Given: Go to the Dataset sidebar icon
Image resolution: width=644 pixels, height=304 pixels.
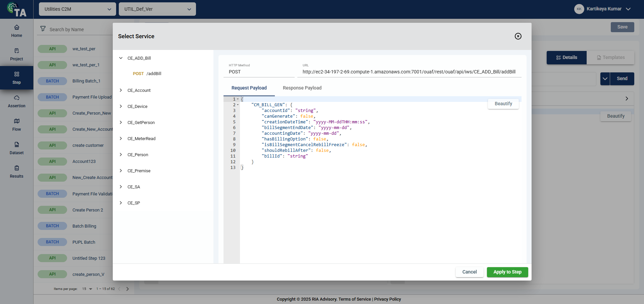Looking at the screenshot, I should (x=16, y=148).
